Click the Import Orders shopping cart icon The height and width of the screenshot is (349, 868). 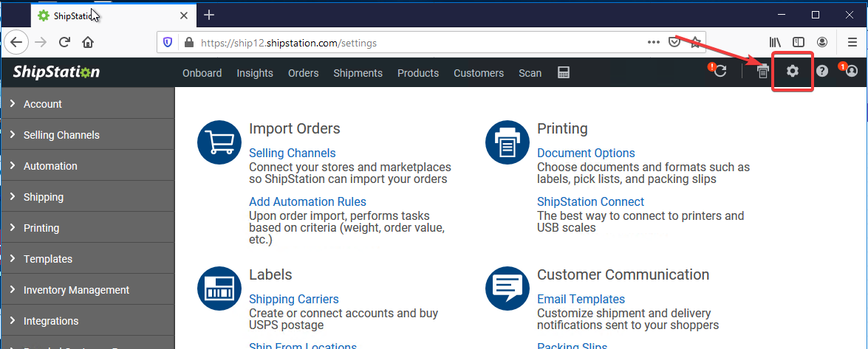pos(219,142)
